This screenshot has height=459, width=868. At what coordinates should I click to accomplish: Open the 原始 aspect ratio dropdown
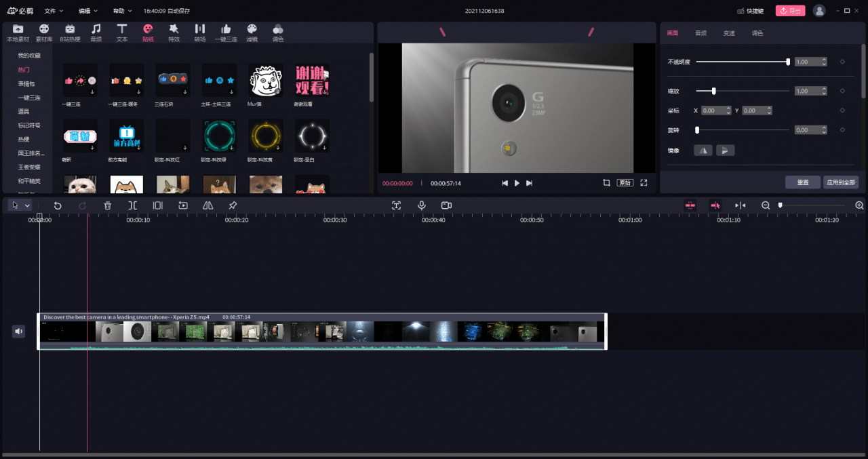[625, 182]
